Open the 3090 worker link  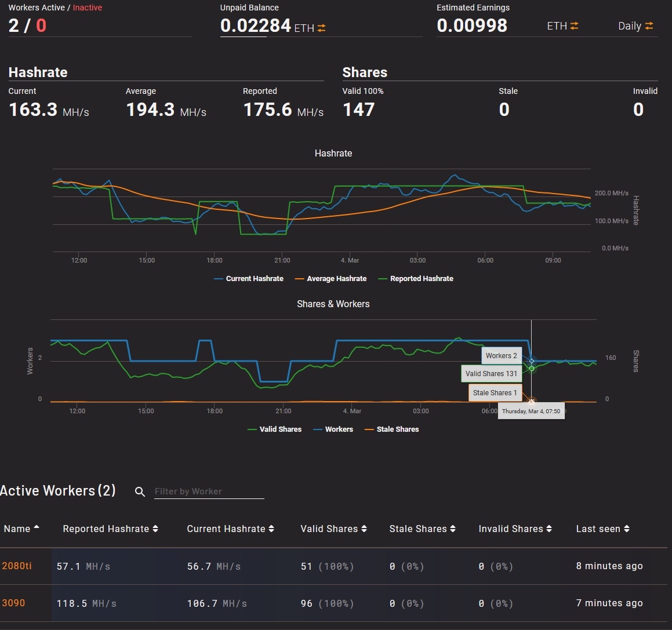(x=13, y=603)
